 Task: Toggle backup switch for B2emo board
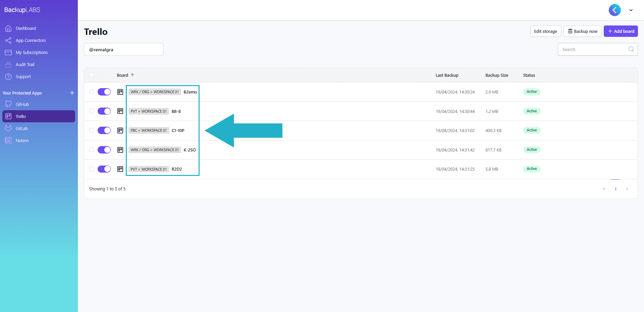(104, 92)
